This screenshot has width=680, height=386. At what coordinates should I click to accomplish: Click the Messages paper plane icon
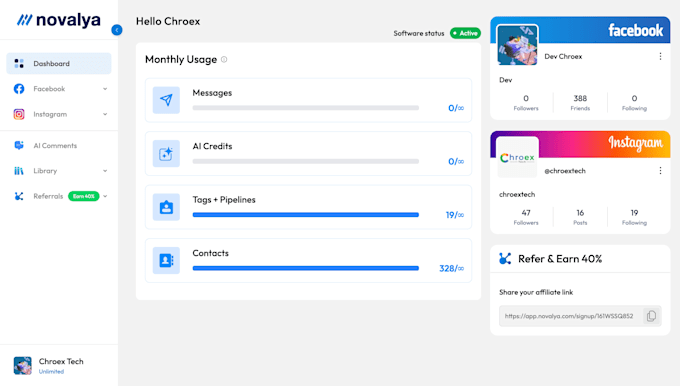tap(166, 100)
